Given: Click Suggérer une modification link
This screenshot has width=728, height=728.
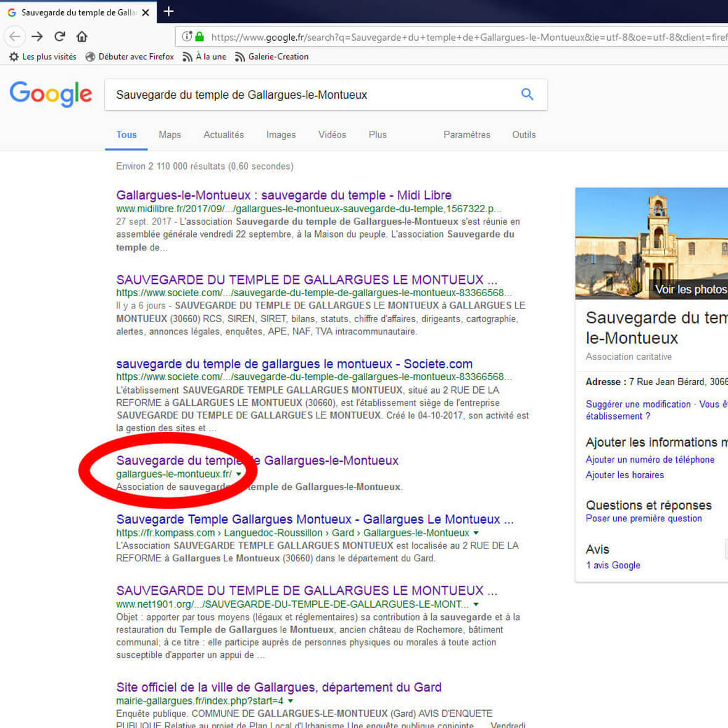Looking at the screenshot, I should [x=638, y=404].
